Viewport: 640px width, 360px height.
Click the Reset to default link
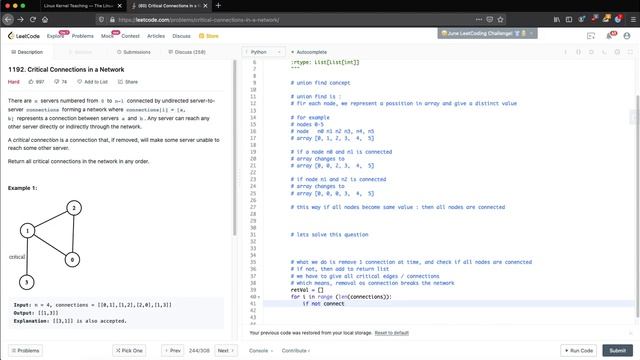(x=391, y=333)
